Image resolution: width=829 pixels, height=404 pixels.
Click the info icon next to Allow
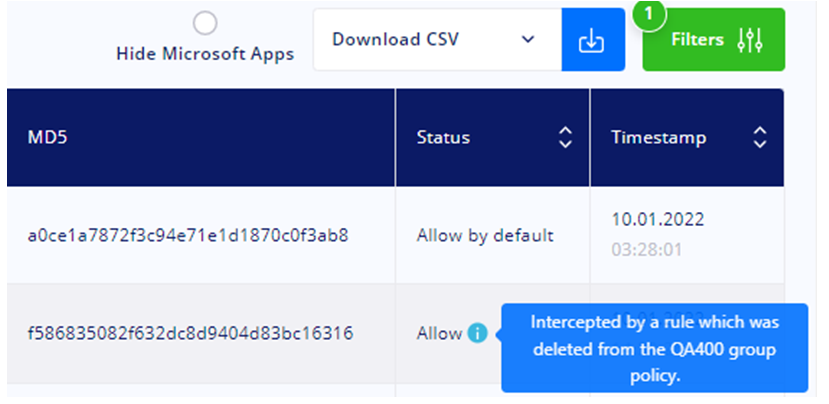point(477,333)
